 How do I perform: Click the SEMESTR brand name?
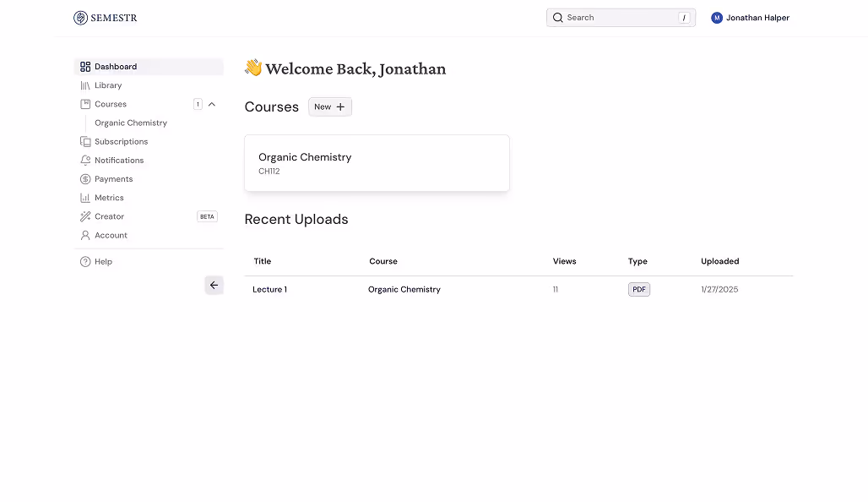tap(113, 18)
